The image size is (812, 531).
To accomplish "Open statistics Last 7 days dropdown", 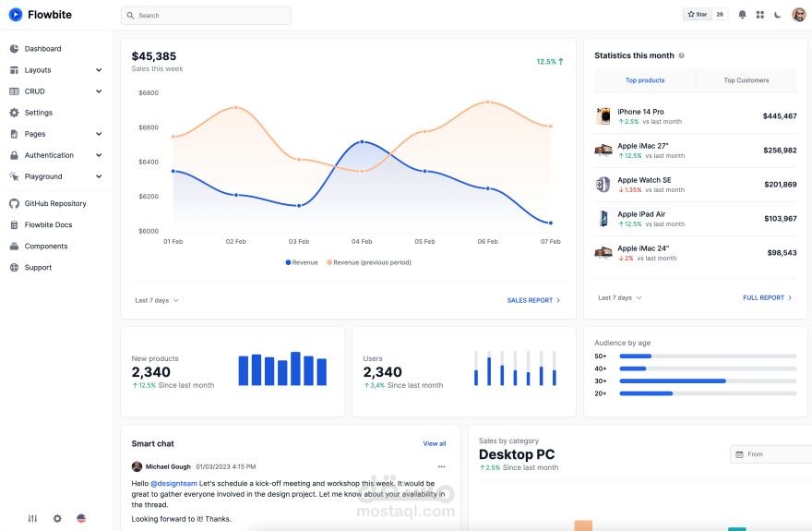I will (620, 298).
